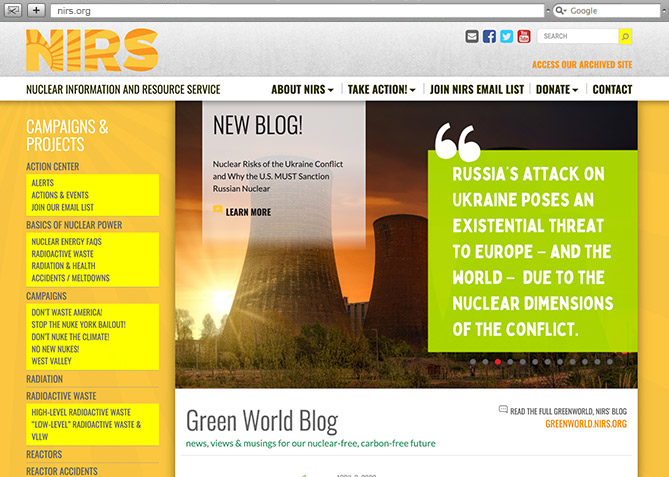Open Action Center sidebar heading
The height and width of the screenshot is (477, 669).
(52, 166)
